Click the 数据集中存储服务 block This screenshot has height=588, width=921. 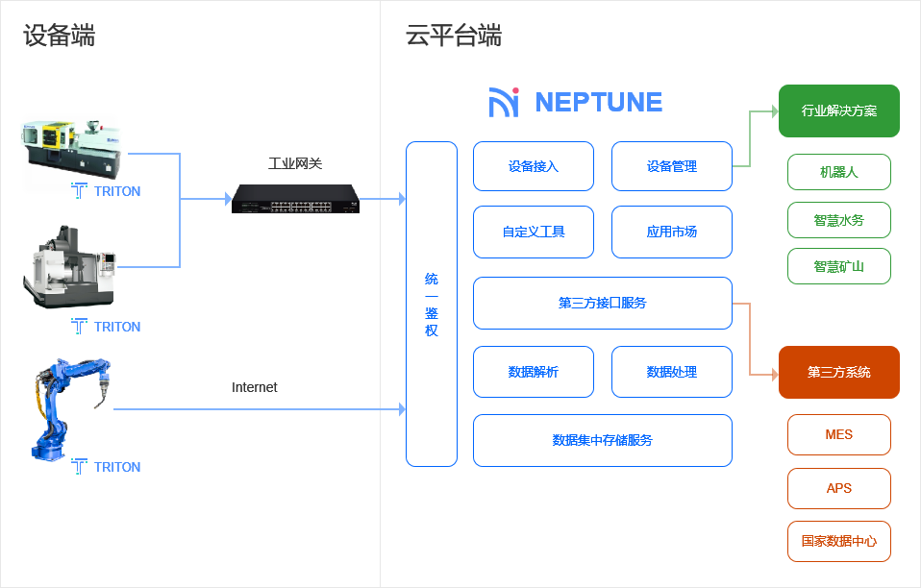tap(603, 440)
